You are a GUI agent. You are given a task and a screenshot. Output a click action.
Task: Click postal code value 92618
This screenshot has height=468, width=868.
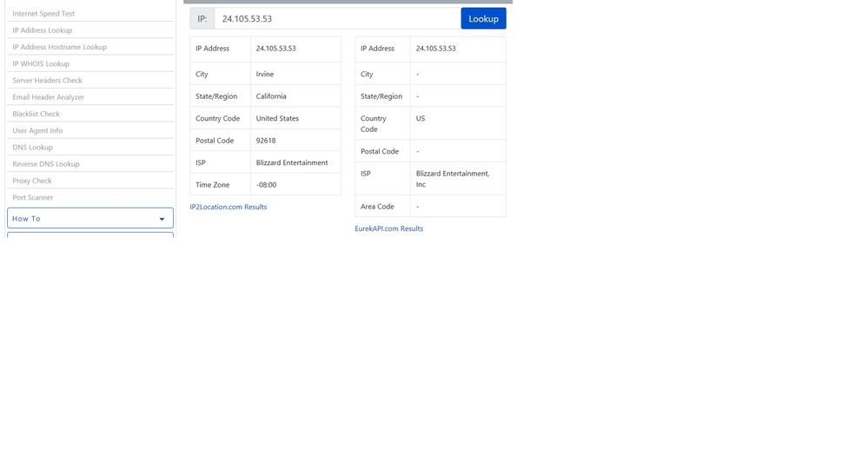[266, 141]
